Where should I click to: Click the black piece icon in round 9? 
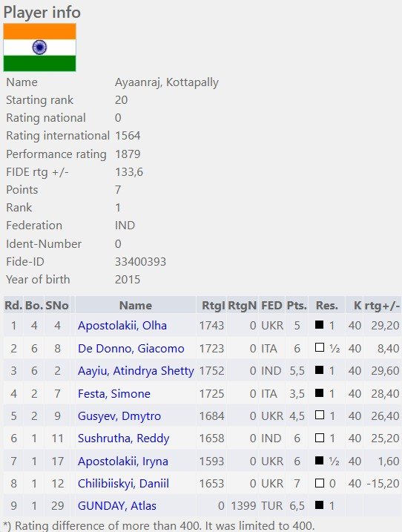[319, 505]
